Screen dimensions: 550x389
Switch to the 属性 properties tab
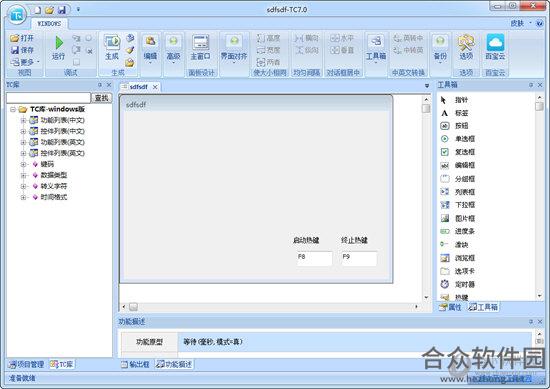pos(450,307)
